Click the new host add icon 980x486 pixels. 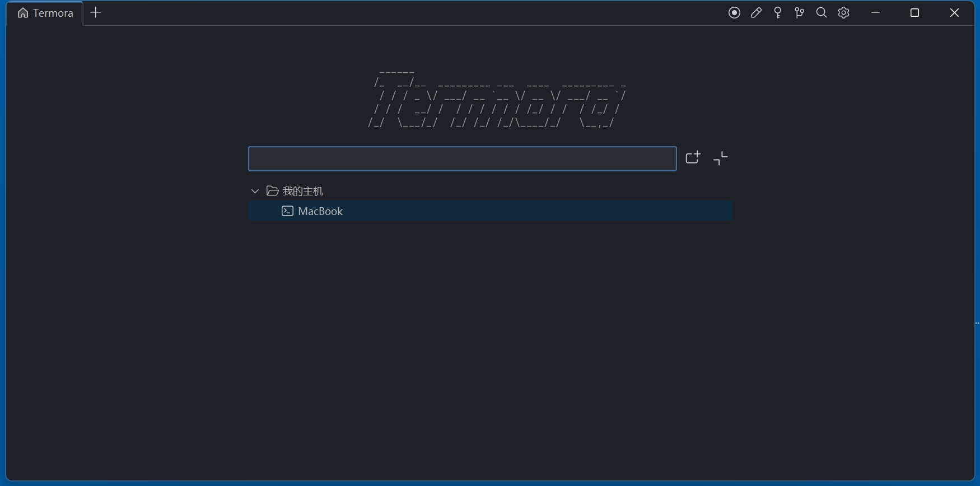693,158
